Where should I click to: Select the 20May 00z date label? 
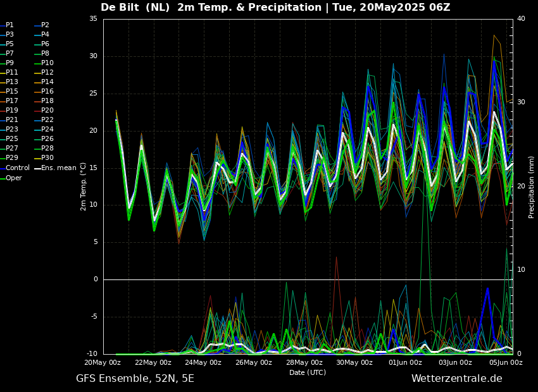[x=103, y=363]
